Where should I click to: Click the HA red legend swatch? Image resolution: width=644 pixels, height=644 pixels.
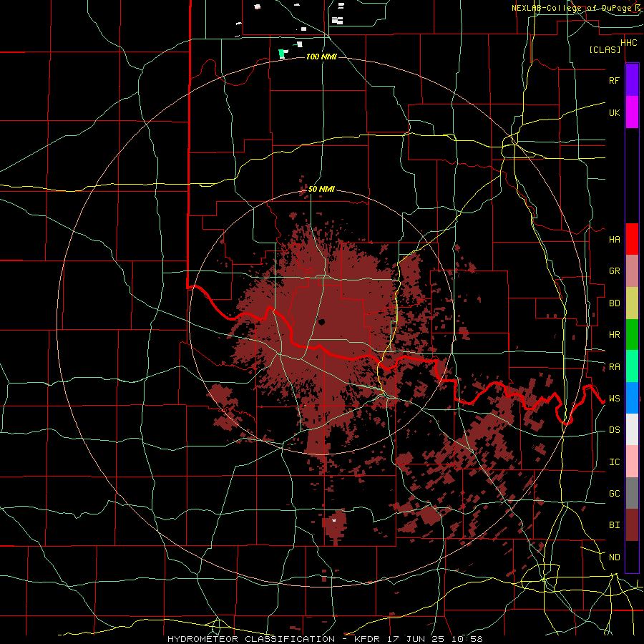pos(632,239)
